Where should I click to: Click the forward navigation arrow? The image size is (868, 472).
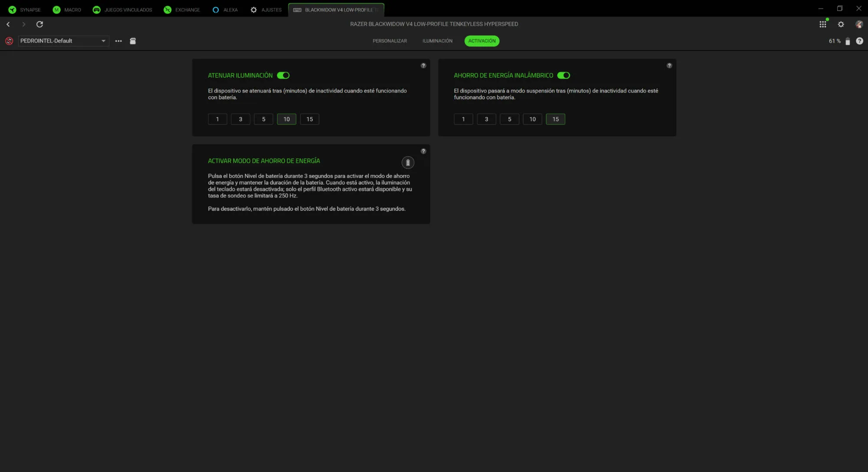click(24, 24)
